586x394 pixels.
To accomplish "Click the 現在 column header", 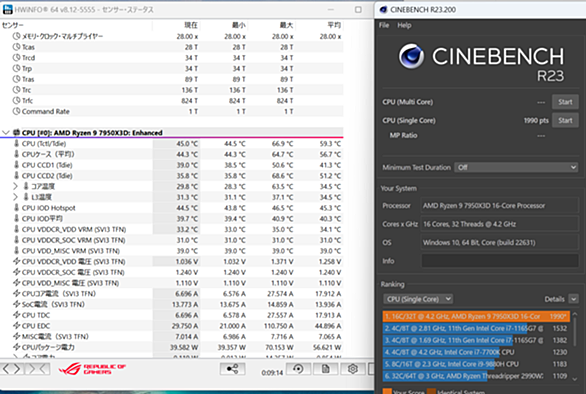I will [x=191, y=25].
